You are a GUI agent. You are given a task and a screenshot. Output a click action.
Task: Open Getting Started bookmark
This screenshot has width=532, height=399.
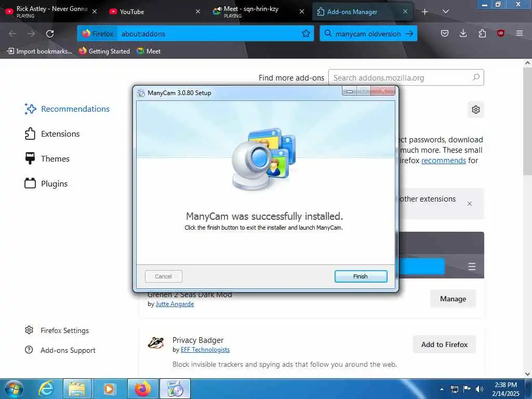(104, 51)
